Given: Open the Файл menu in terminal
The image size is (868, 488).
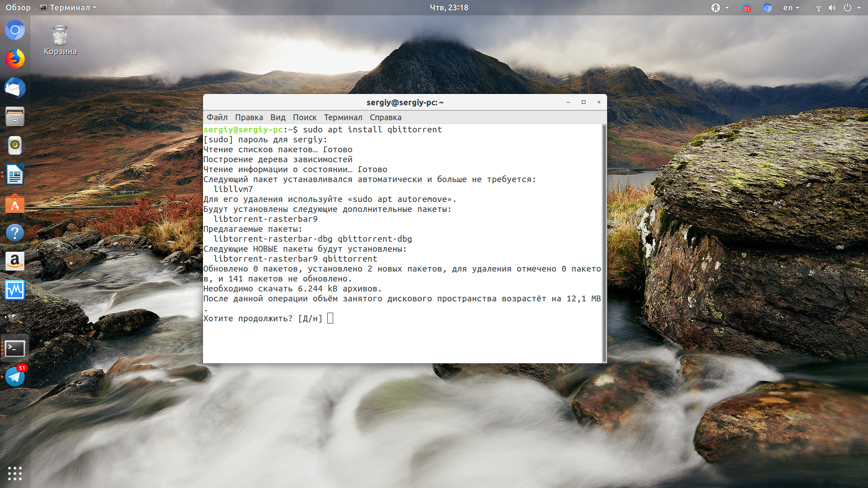Looking at the screenshot, I should [x=217, y=117].
